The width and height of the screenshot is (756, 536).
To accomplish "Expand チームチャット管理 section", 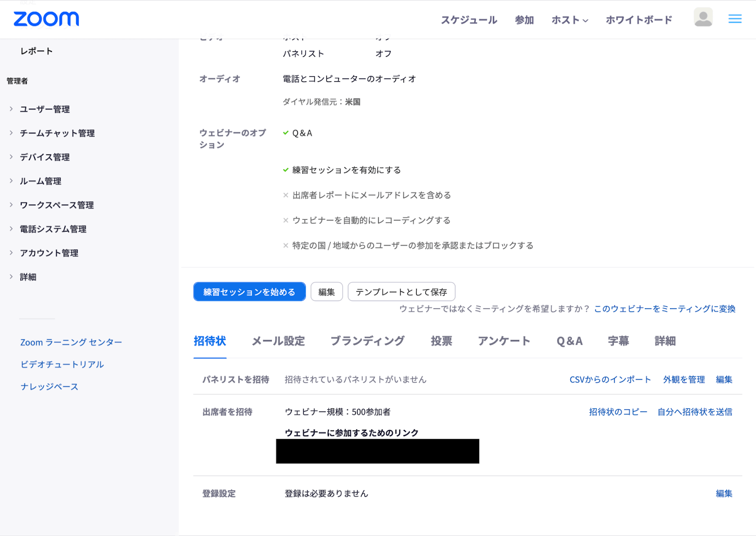I will [57, 133].
